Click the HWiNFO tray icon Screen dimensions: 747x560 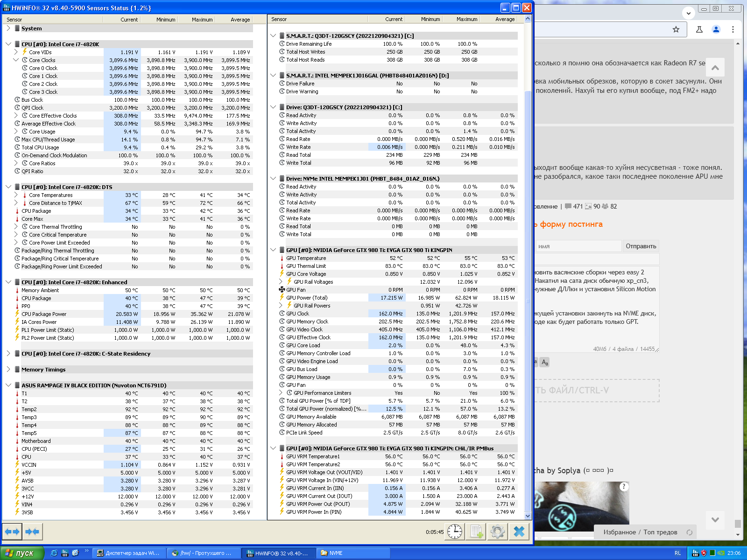(695, 553)
